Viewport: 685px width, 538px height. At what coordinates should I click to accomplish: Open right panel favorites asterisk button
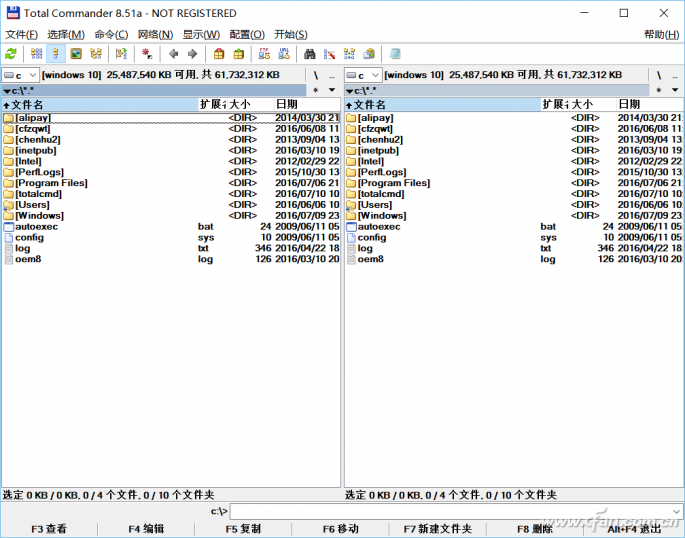[x=659, y=90]
